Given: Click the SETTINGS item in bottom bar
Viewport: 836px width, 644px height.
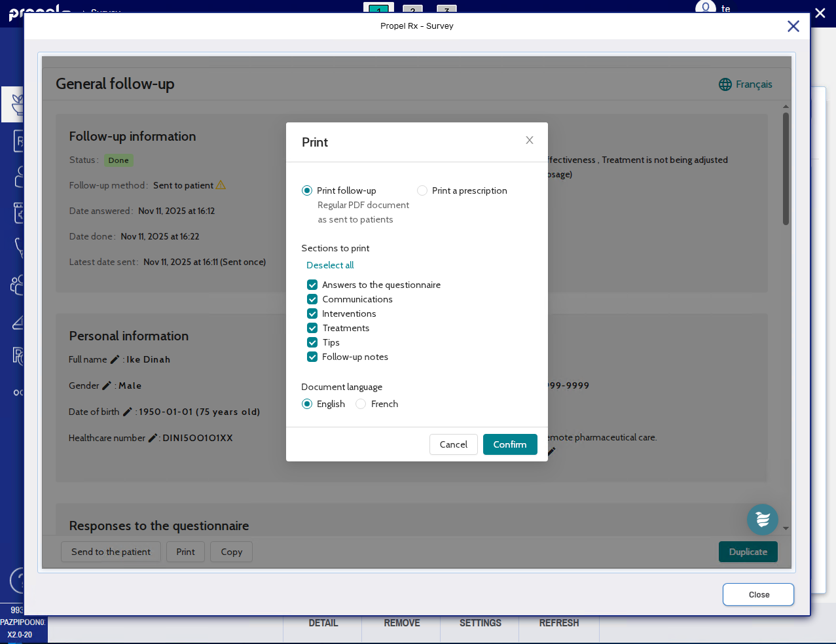Looking at the screenshot, I should (x=480, y=623).
